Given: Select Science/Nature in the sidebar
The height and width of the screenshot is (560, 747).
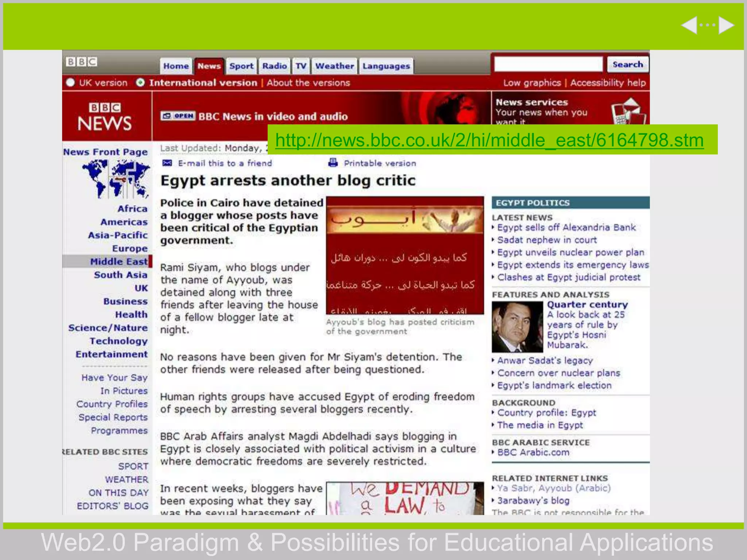Looking at the screenshot, I should [108, 328].
